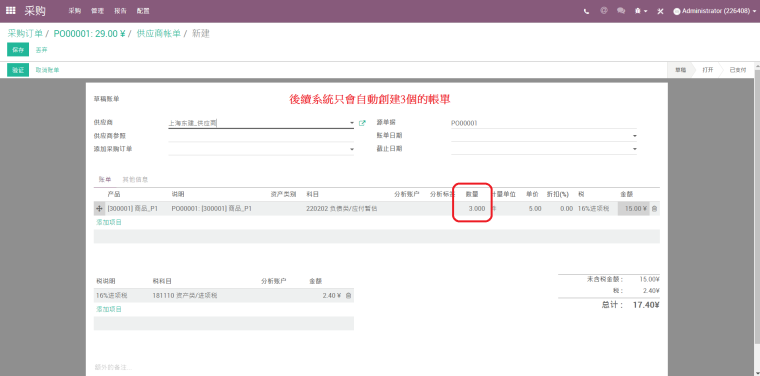Open the apps grid menu icon
Image resolution: width=760 pixels, height=376 pixels.
point(10,11)
